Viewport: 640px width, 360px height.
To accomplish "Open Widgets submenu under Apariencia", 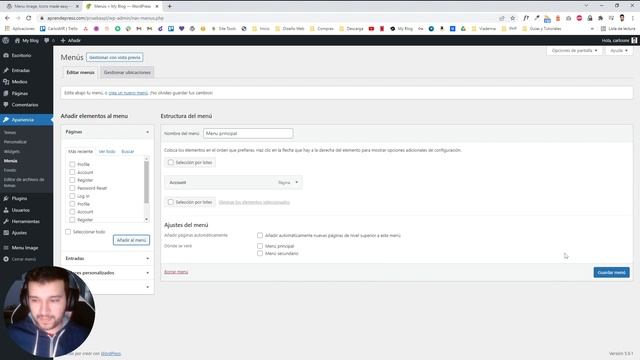I will click(x=12, y=151).
